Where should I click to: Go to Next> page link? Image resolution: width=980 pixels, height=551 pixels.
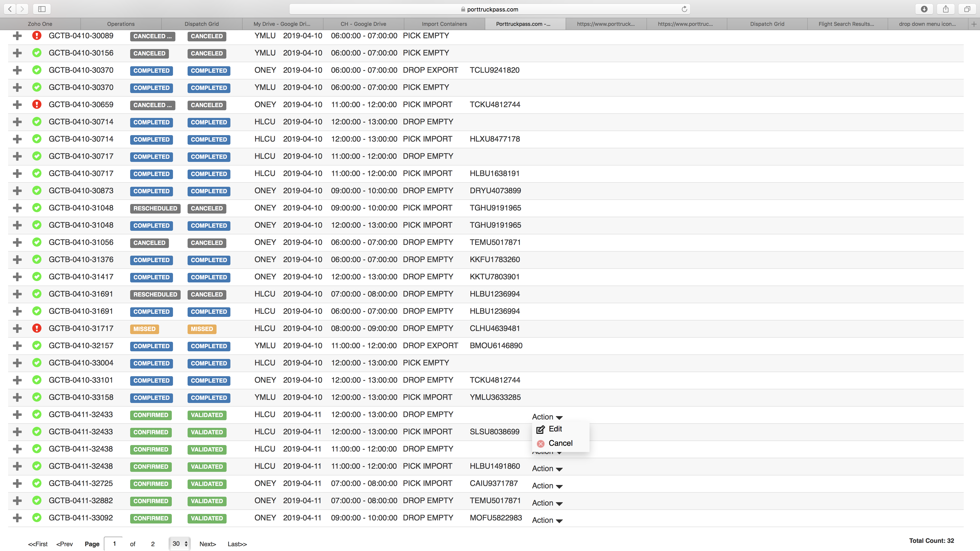(207, 544)
